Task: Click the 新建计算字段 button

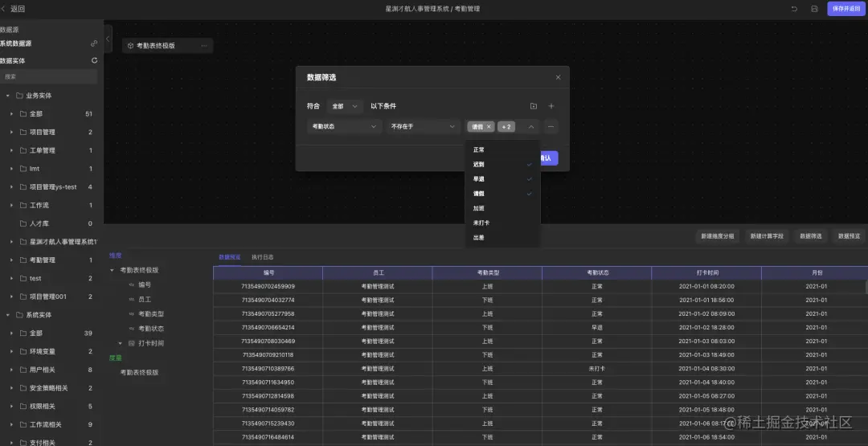Action: click(767, 236)
